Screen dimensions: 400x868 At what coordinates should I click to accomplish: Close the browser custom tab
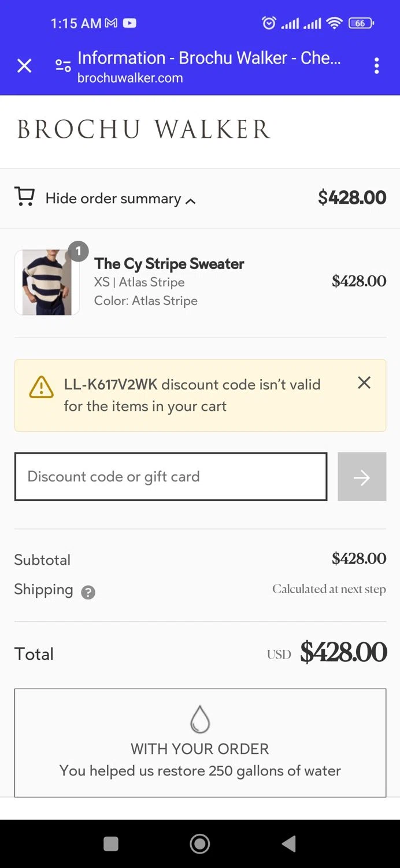click(x=24, y=66)
